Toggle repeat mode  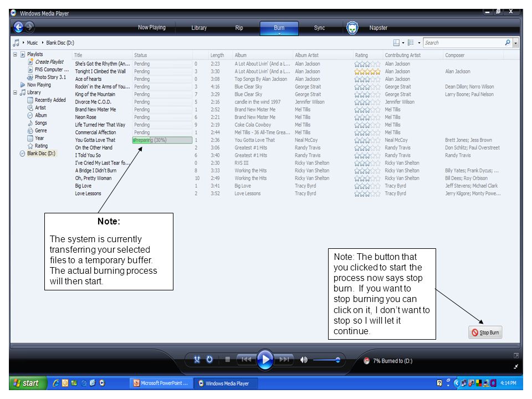pos(209,360)
